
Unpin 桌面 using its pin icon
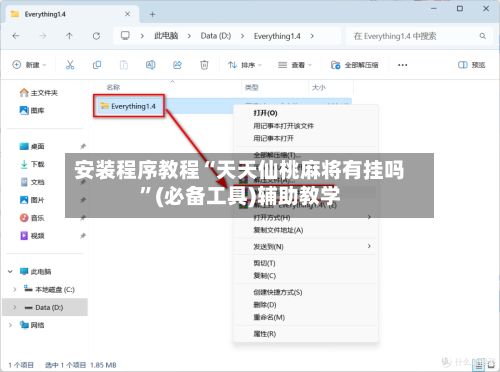pos(83,146)
